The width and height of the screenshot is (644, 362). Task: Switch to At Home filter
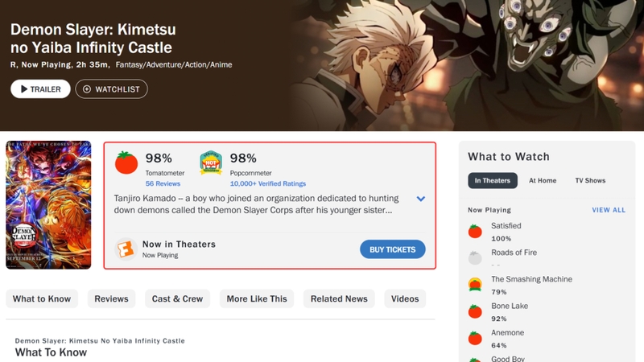click(x=543, y=181)
